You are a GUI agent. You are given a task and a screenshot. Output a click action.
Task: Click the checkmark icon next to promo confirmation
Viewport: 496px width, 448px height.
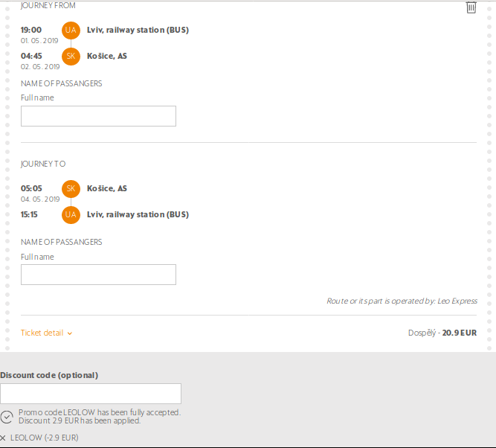coord(7,417)
